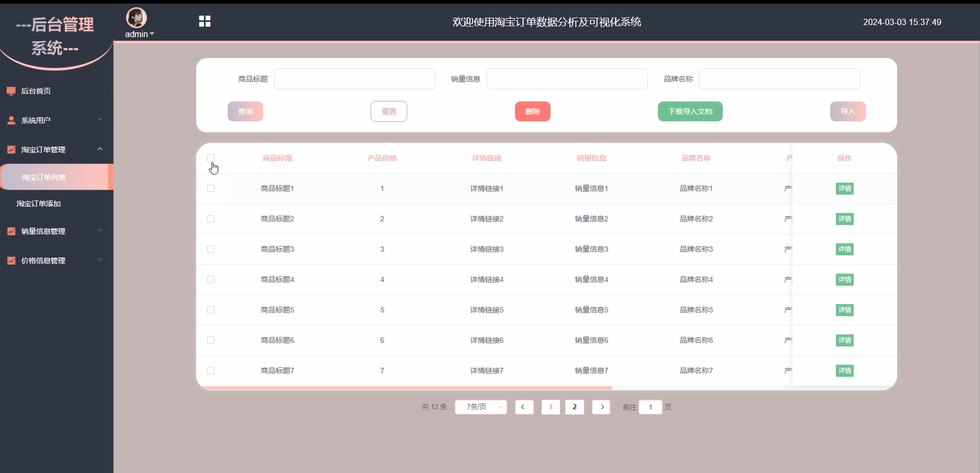The width and height of the screenshot is (980, 473).
Task: Open 详情 for 商品标题2 row
Action: (844, 219)
